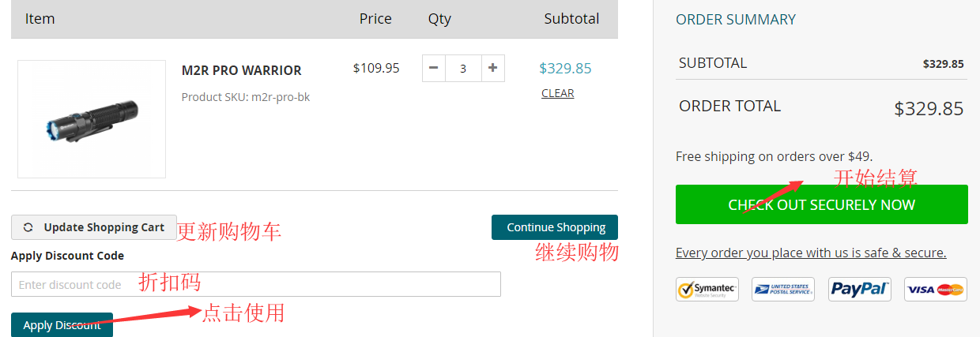Click the Continue Shopping button
Viewport: 980px width, 337px height.
[x=555, y=227]
